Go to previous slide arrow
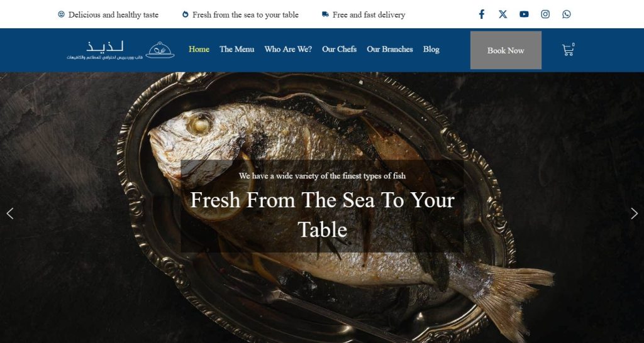 pyautogui.click(x=10, y=214)
